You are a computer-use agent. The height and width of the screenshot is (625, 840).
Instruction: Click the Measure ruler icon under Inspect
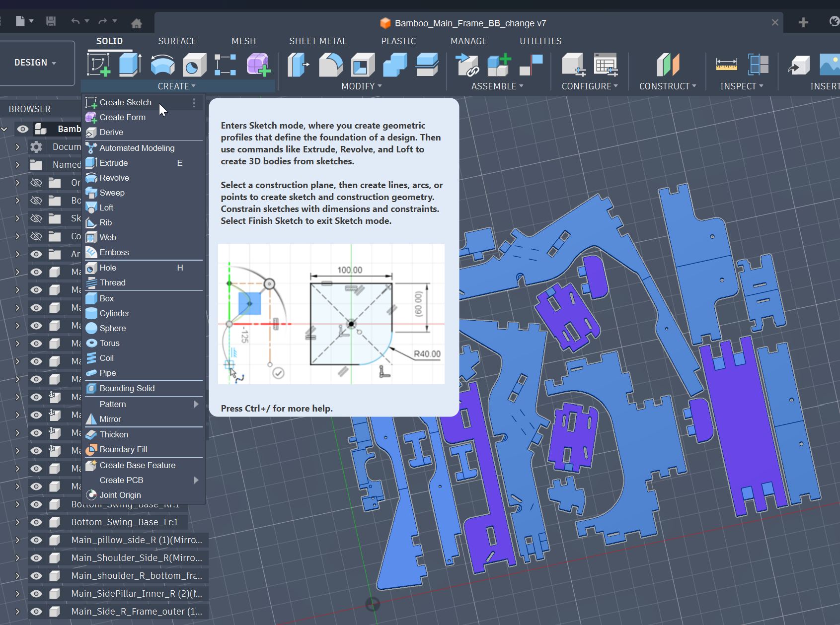click(x=726, y=65)
